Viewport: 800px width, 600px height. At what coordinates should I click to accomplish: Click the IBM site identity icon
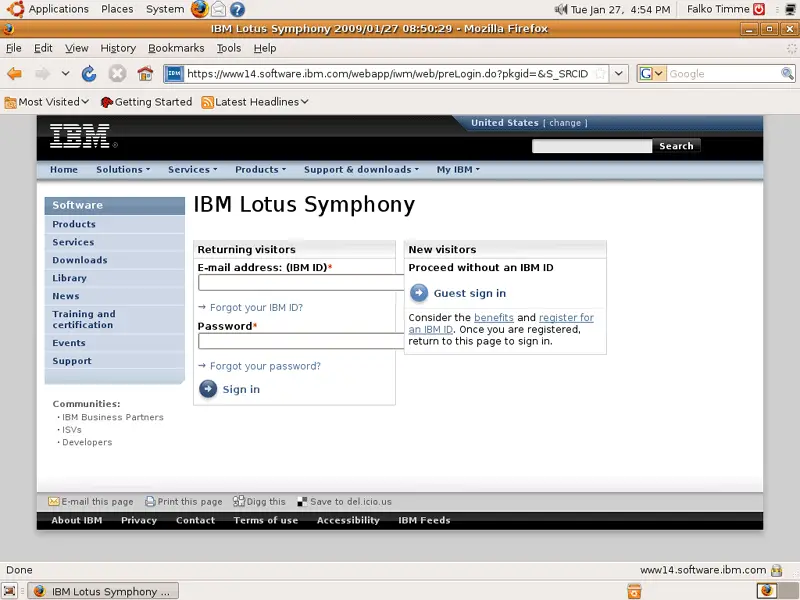point(174,73)
